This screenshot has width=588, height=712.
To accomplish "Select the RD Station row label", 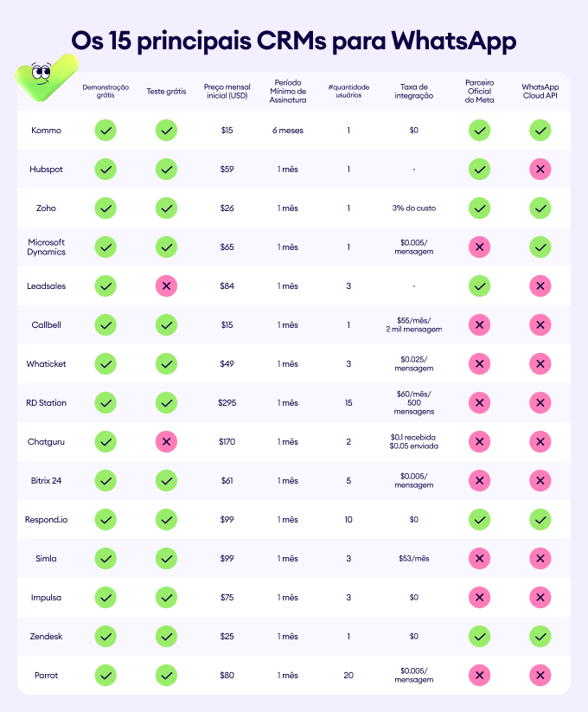I will pyautogui.click(x=47, y=402).
